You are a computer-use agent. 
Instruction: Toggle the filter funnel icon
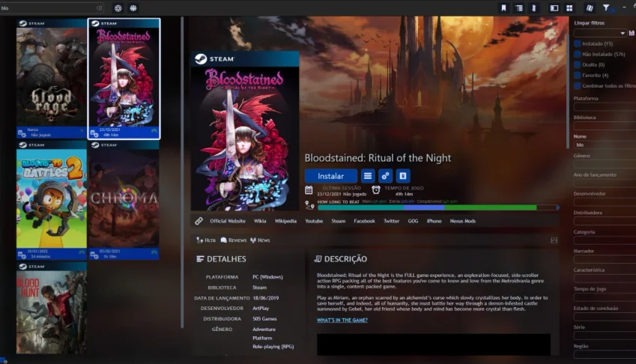point(606,7)
